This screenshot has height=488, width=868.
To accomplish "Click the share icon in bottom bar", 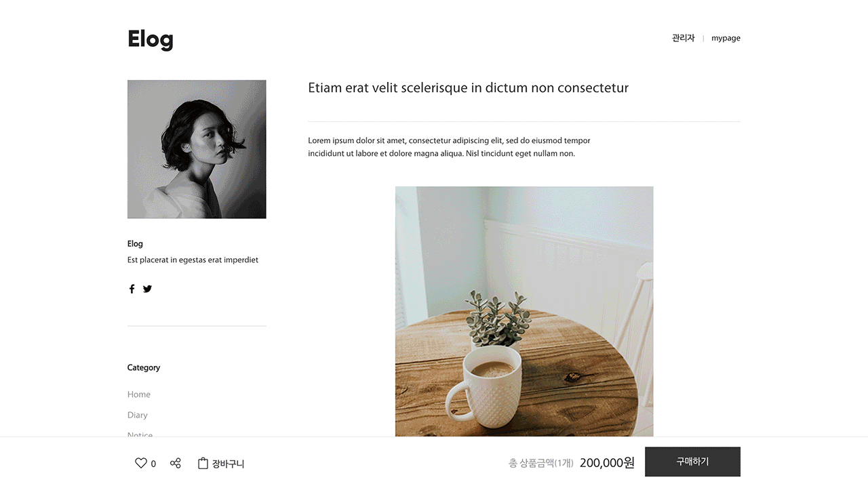I will tap(176, 463).
